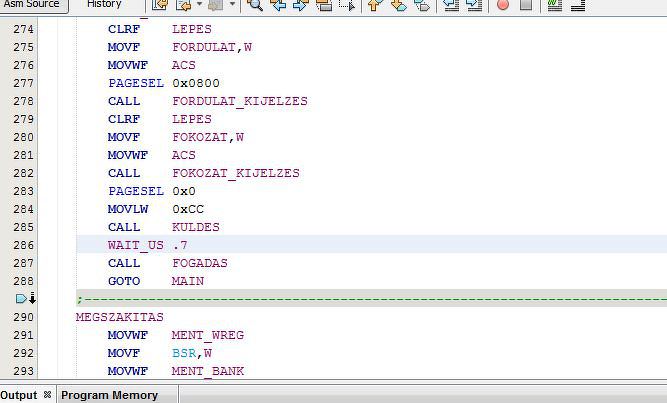Open the Back navigation dropdown arrow
Screen dimensions: 667x403
(199, 4)
